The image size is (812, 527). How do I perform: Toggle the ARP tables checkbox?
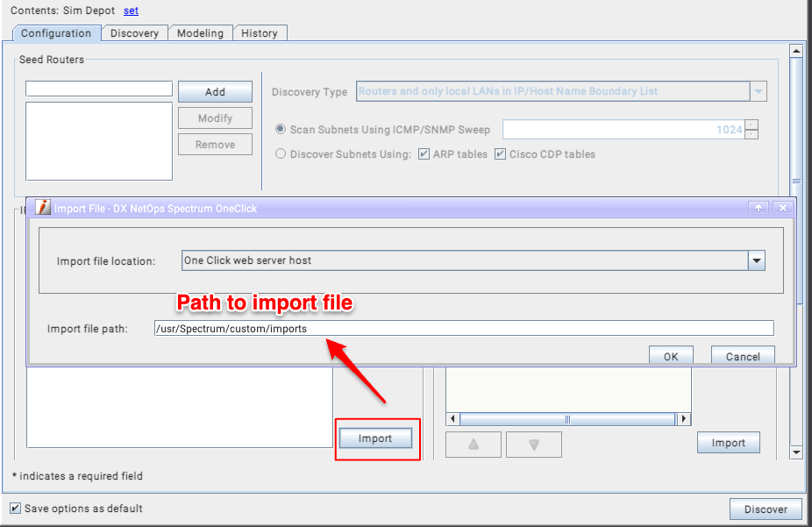click(424, 153)
